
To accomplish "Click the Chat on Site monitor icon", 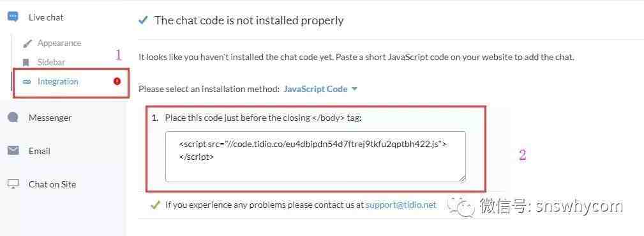I will click(13, 184).
